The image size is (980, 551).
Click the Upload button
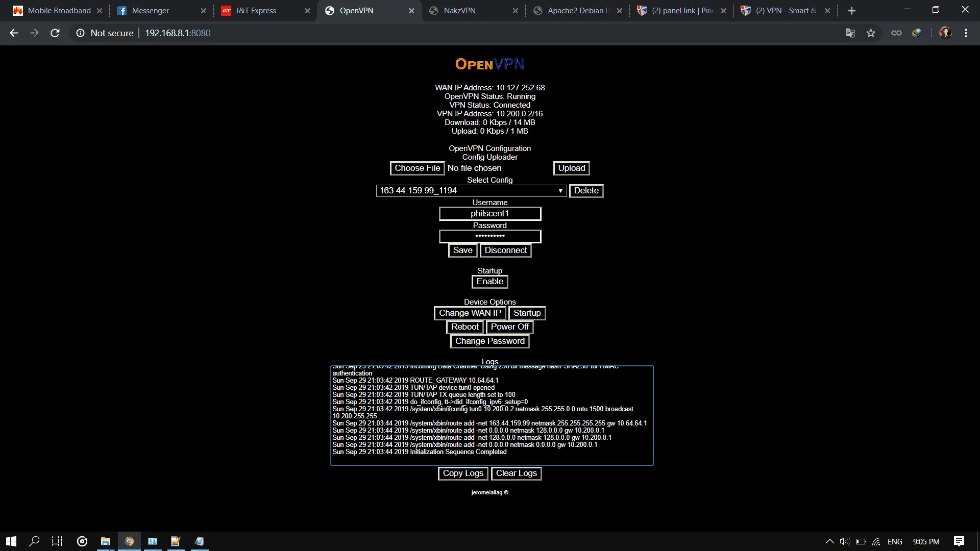tap(571, 168)
